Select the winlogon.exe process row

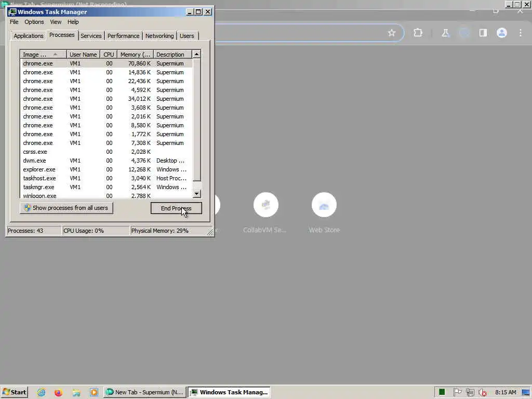tap(106, 195)
